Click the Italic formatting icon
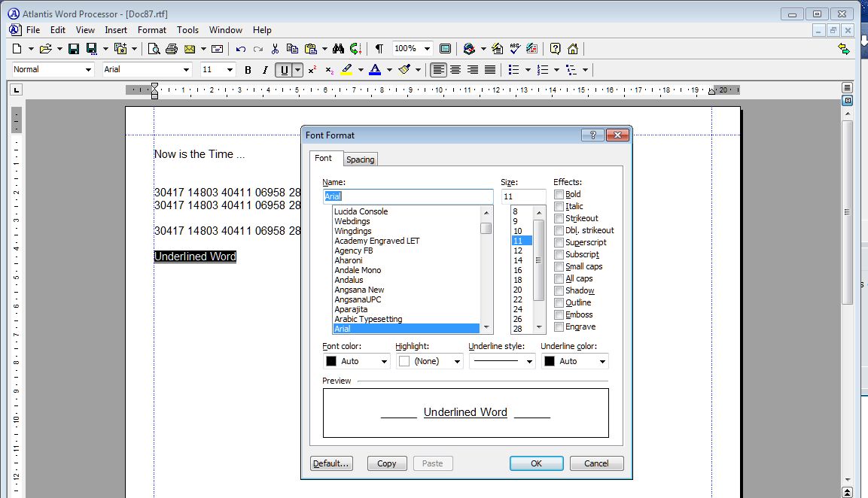 tap(265, 70)
